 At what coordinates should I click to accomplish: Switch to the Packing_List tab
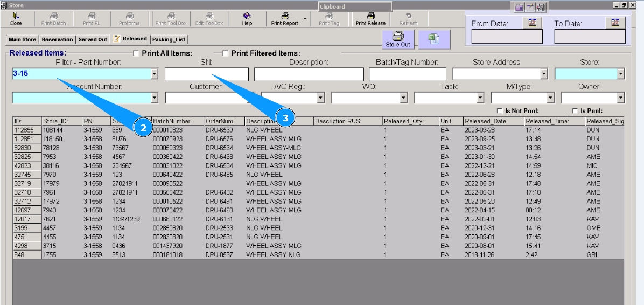[169, 39]
